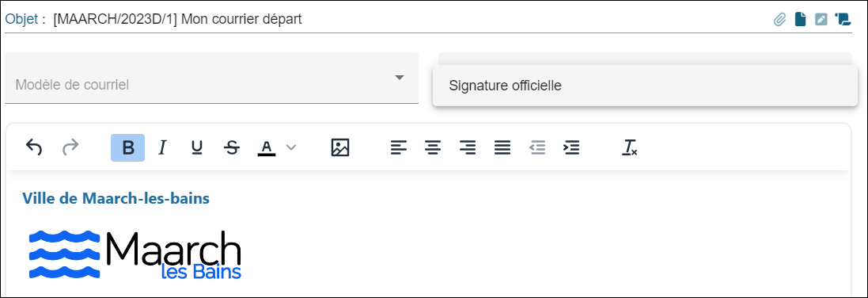Toggle strikethrough formatting
This screenshot has height=298, width=868.
pos(233,147)
